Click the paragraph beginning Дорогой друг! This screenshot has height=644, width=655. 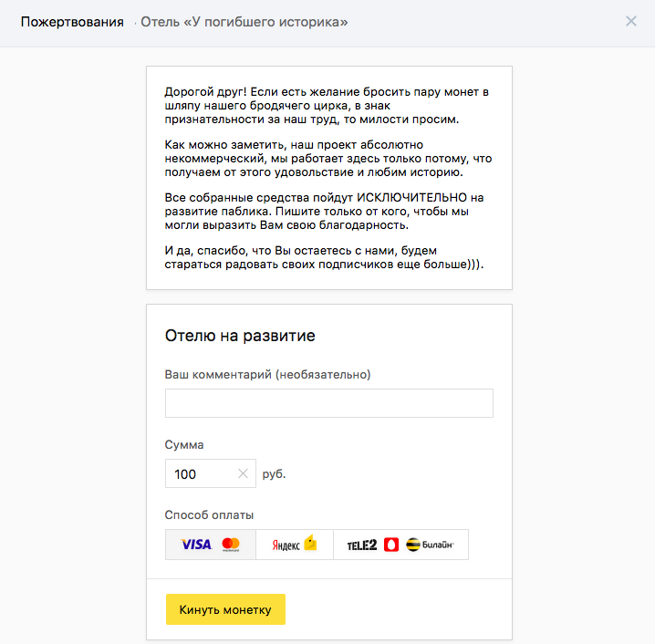click(327, 105)
